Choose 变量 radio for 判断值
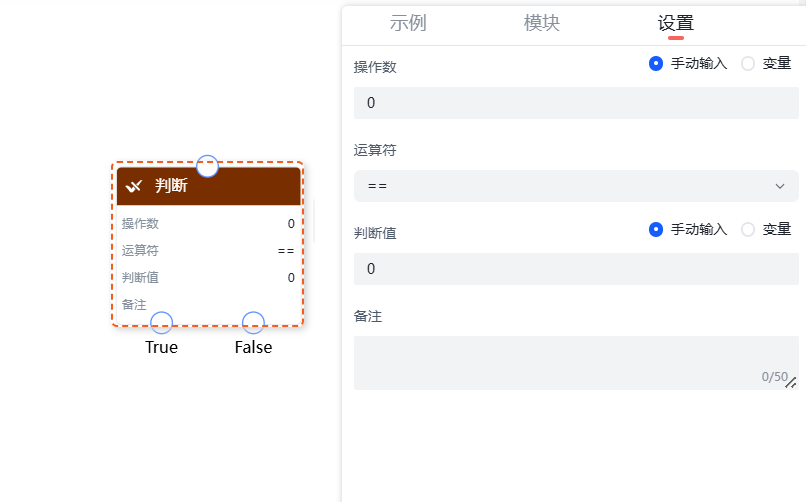This screenshot has height=502, width=806. click(748, 229)
